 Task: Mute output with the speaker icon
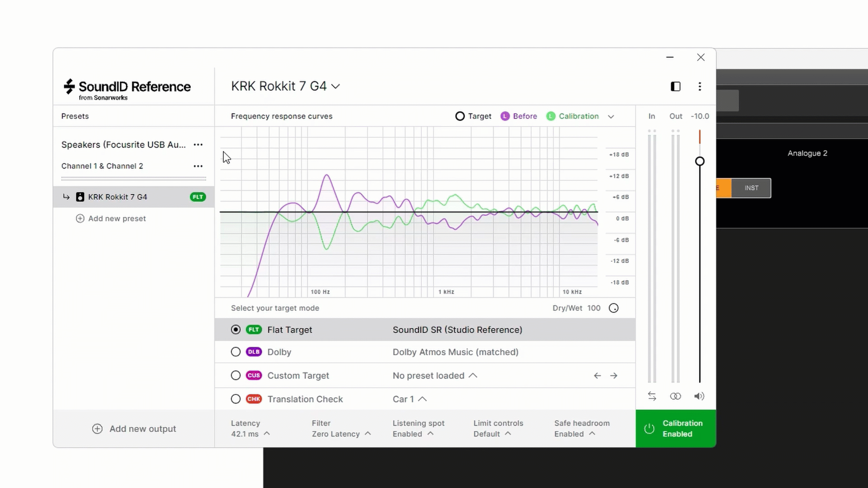[x=699, y=396]
